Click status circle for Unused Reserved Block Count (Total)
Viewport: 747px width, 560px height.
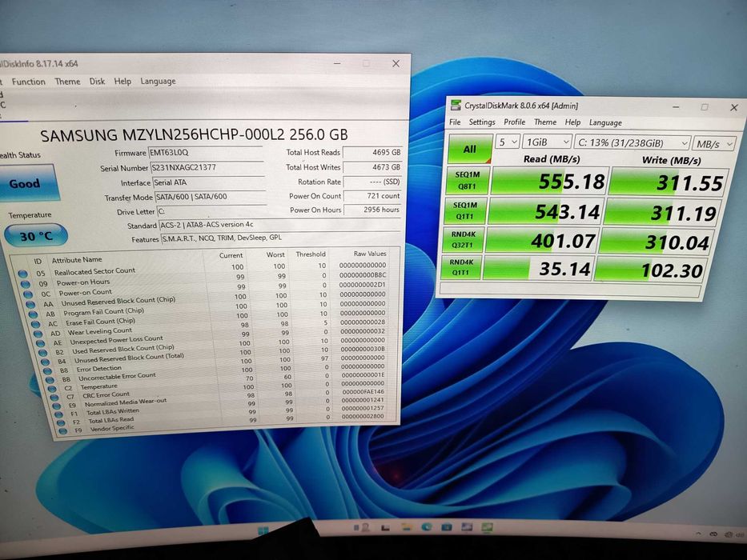(45, 362)
